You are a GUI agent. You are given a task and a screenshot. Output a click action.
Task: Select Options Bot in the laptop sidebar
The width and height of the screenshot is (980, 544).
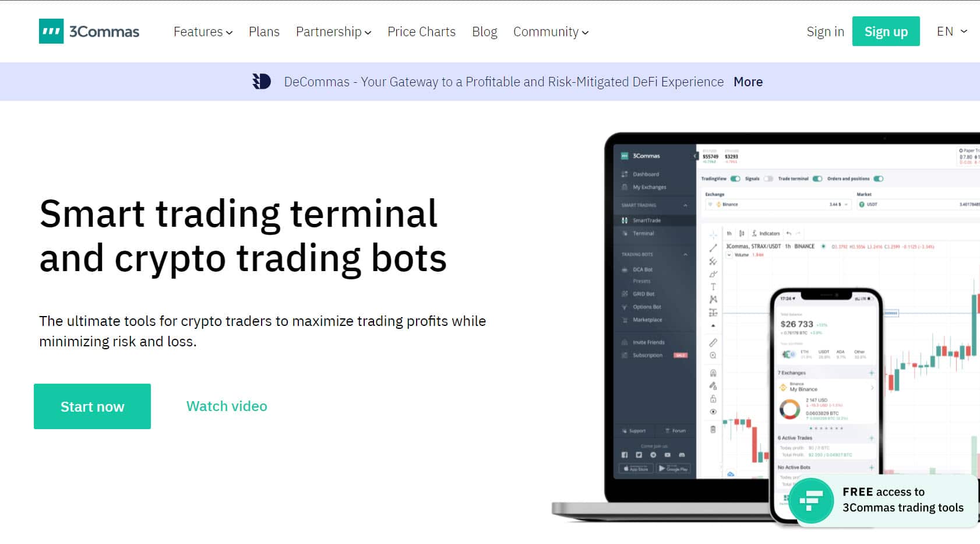(647, 307)
